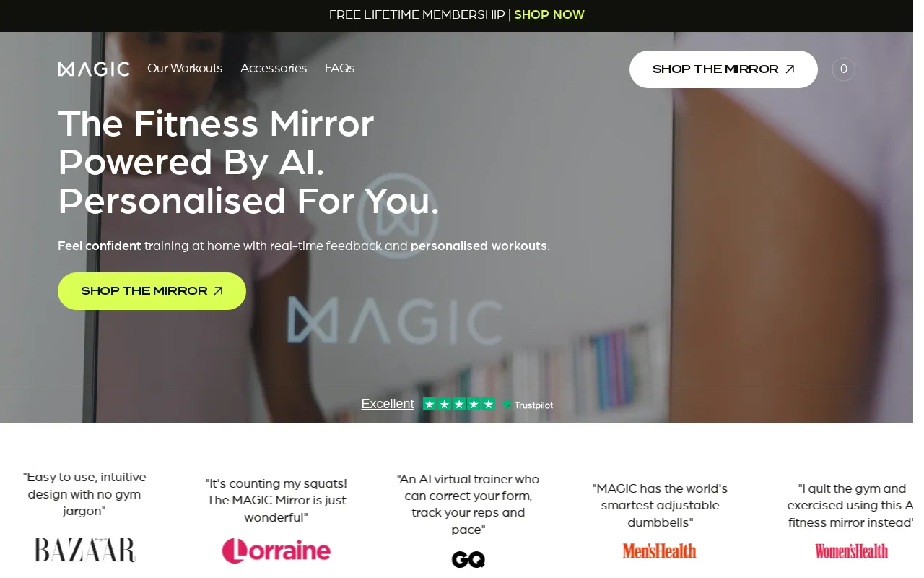Click the MAGIC logo in header
Screen dimensions: 924x578
pos(94,69)
